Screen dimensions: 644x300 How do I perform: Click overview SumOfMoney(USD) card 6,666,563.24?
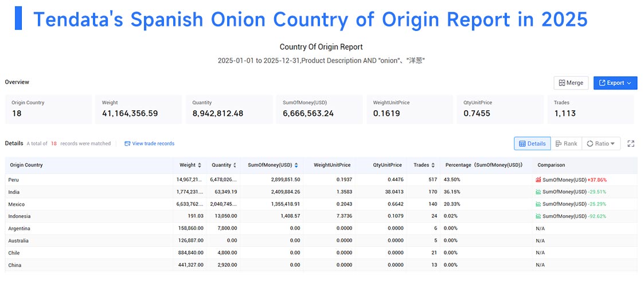coord(319,110)
